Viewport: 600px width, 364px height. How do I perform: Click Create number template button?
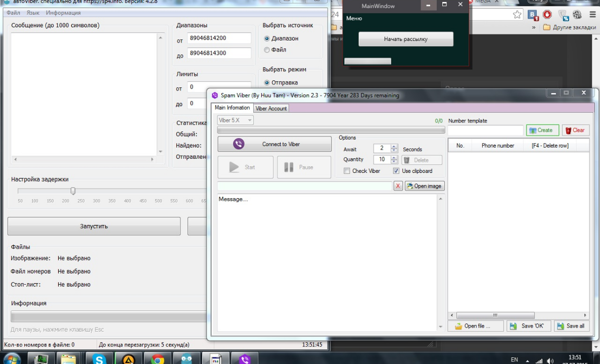(542, 130)
